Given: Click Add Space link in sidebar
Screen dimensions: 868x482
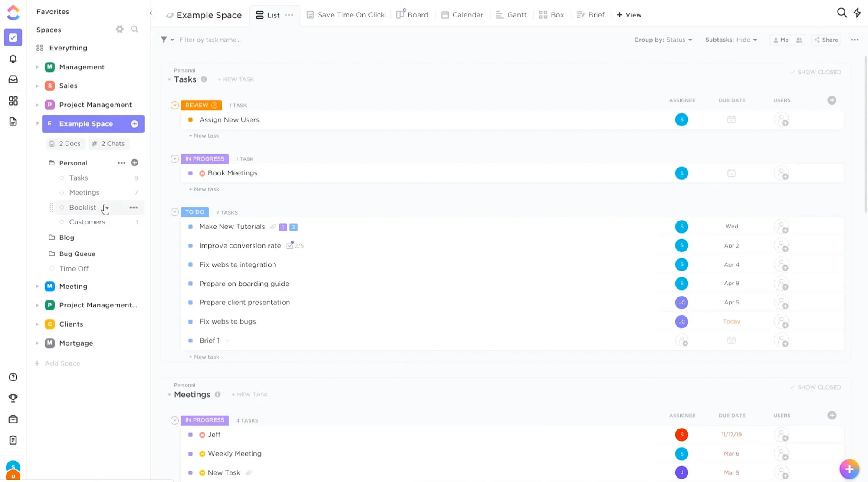Looking at the screenshot, I should tap(62, 363).
